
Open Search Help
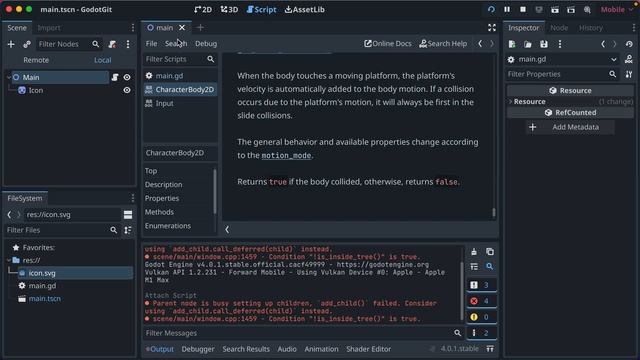click(443, 44)
